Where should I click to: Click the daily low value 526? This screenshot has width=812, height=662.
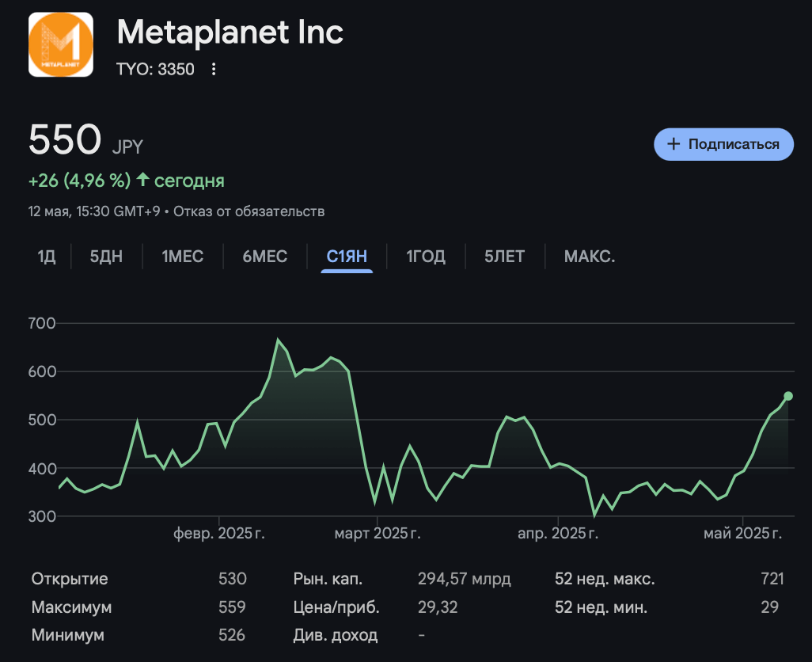[x=232, y=634]
